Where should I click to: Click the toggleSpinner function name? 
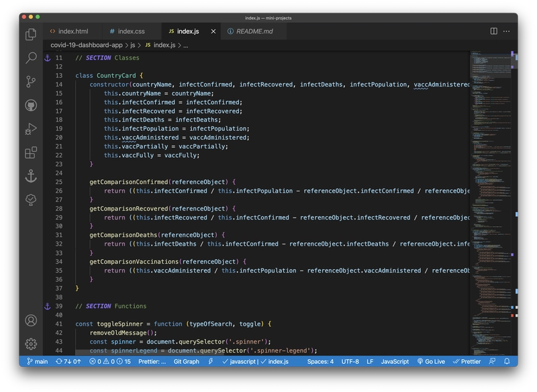(120, 324)
